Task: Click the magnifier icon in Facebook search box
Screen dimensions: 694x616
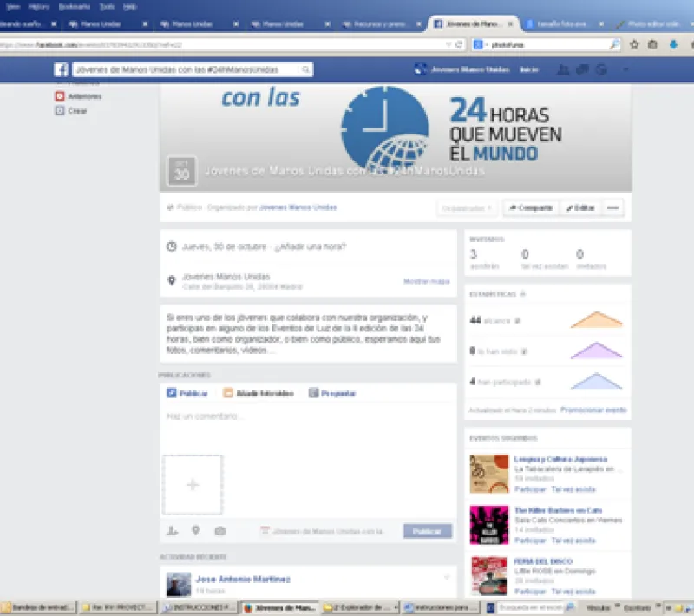Action: pos(305,69)
